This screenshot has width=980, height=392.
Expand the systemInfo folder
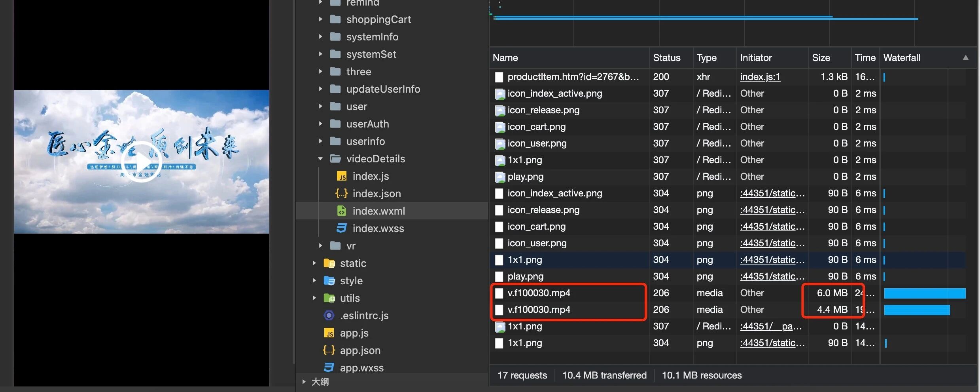point(321,36)
